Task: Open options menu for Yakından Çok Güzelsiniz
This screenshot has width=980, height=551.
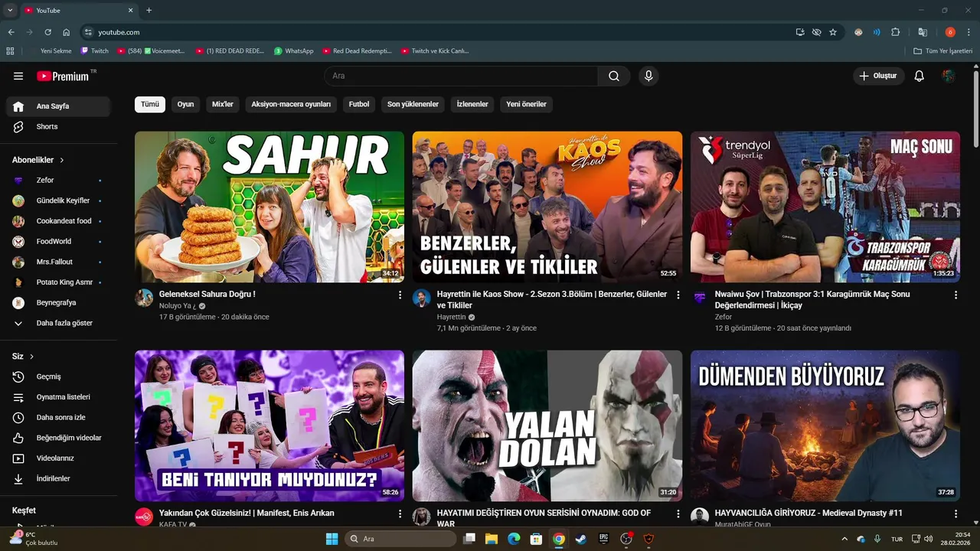Action: point(400,514)
